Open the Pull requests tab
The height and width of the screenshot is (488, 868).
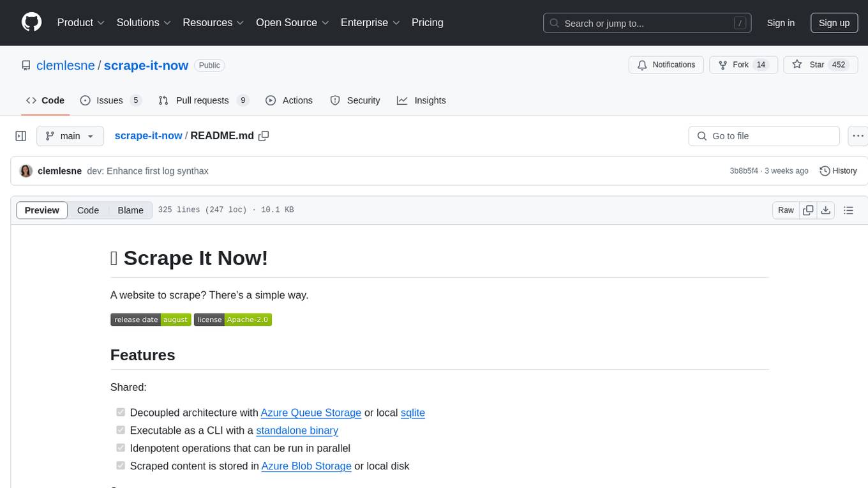click(204, 100)
